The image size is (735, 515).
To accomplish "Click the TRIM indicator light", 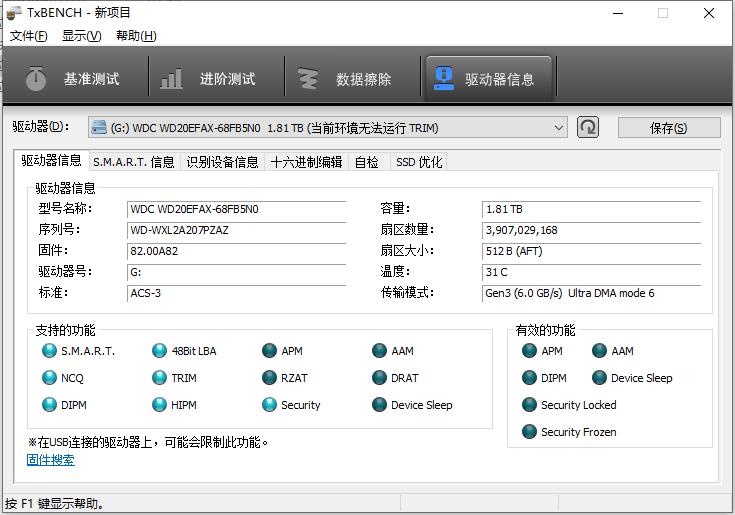I will pos(159,378).
